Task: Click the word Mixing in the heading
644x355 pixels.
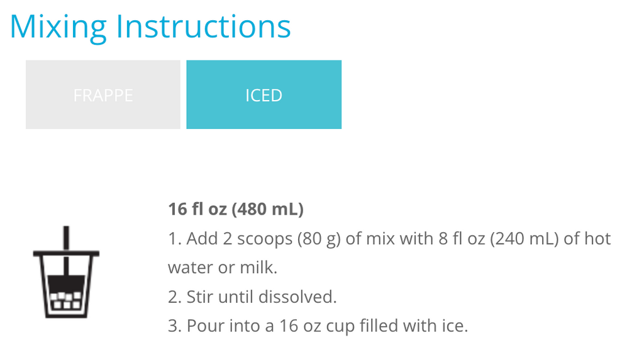Action: pyautogui.click(x=58, y=27)
